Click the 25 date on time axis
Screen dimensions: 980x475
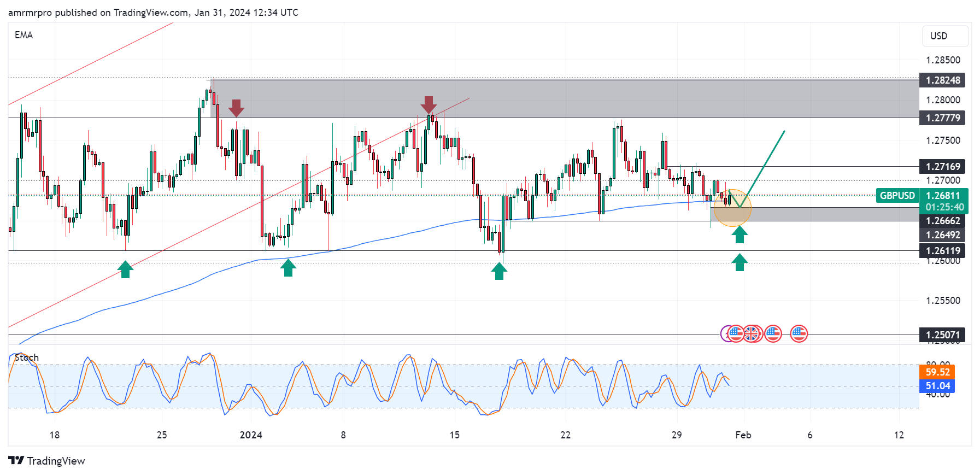point(162,435)
